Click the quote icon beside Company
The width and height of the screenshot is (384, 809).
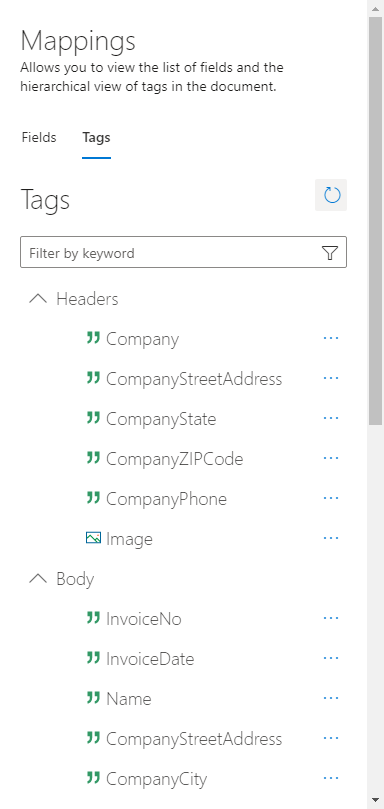(x=93, y=338)
